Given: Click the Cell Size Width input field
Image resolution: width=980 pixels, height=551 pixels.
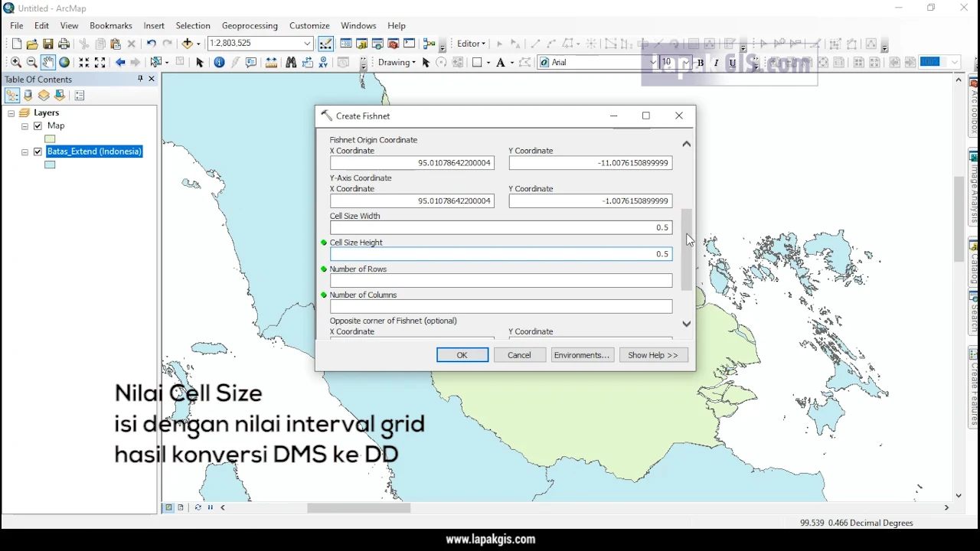Looking at the screenshot, I should point(501,227).
